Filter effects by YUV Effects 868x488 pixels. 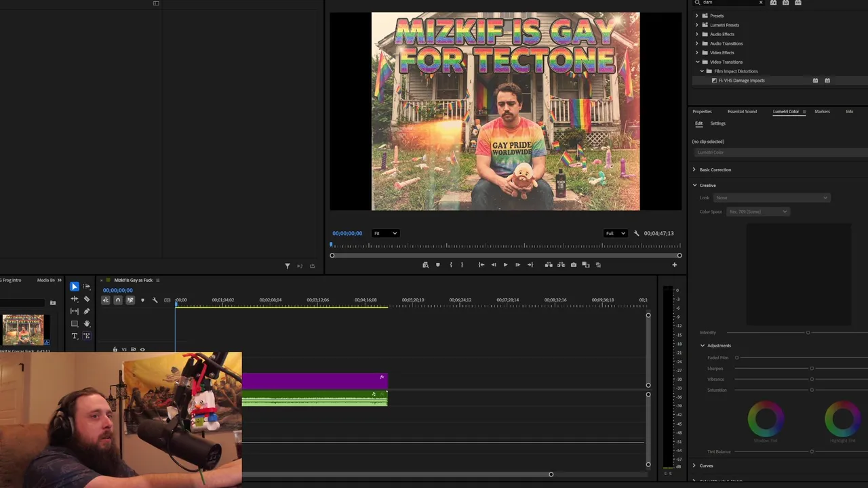pyautogui.click(x=798, y=3)
